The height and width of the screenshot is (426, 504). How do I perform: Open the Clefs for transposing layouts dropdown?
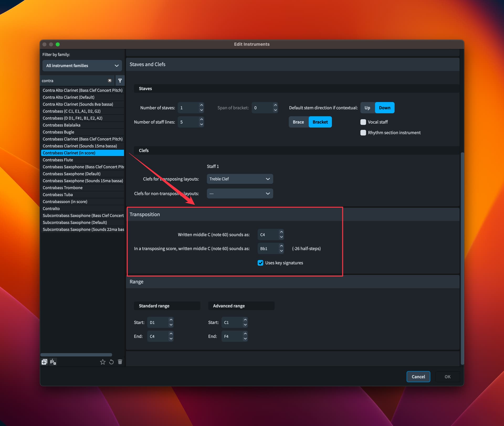click(239, 179)
